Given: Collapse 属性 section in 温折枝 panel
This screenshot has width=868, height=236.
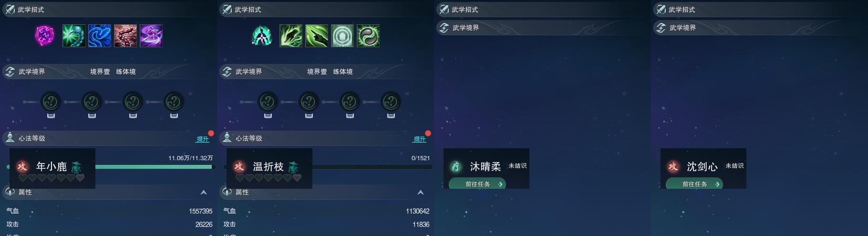Looking at the screenshot, I should (421, 192).
